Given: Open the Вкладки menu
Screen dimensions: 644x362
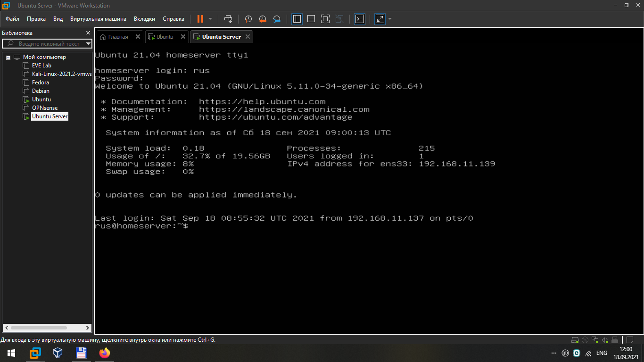Looking at the screenshot, I should pyautogui.click(x=144, y=19).
